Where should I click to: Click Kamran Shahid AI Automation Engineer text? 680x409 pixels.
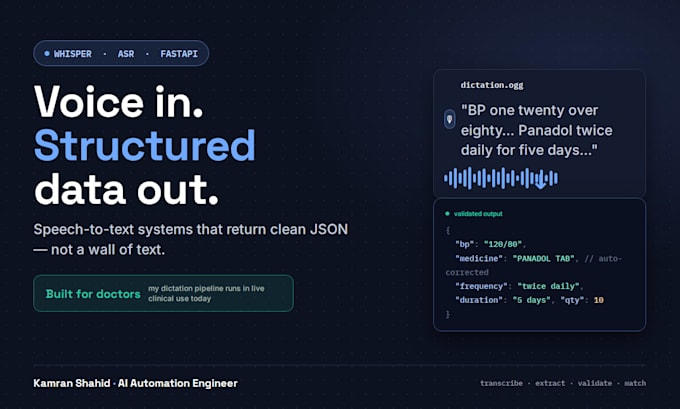[135, 383]
